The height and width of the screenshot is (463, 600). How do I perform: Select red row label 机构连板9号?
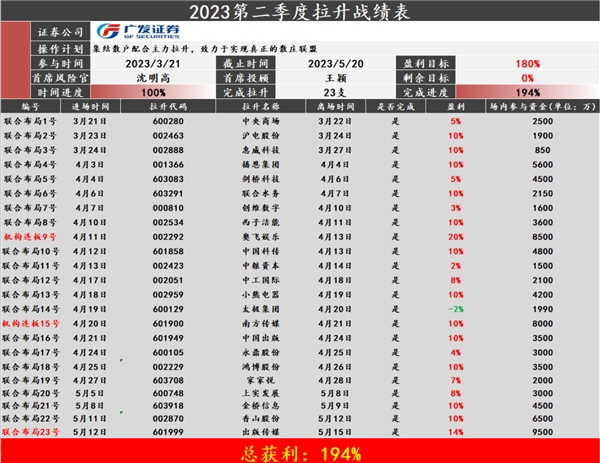click(x=30, y=237)
